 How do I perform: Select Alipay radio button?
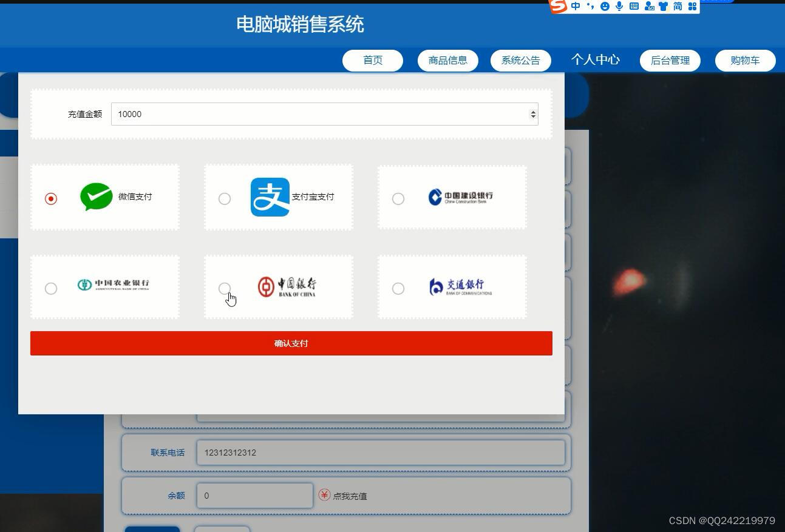click(225, 198)
